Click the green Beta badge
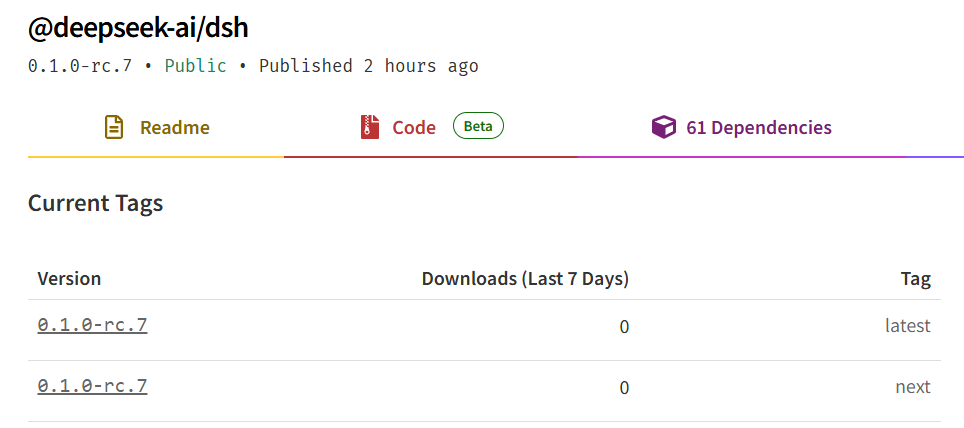964x428 pixels. 478,126
